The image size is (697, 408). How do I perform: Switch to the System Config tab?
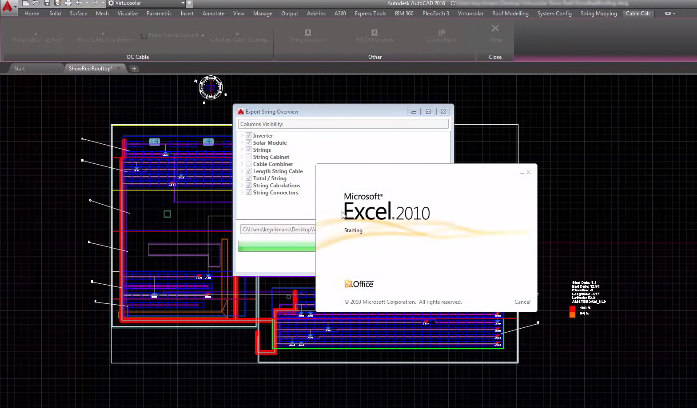(x=555, y=13)
